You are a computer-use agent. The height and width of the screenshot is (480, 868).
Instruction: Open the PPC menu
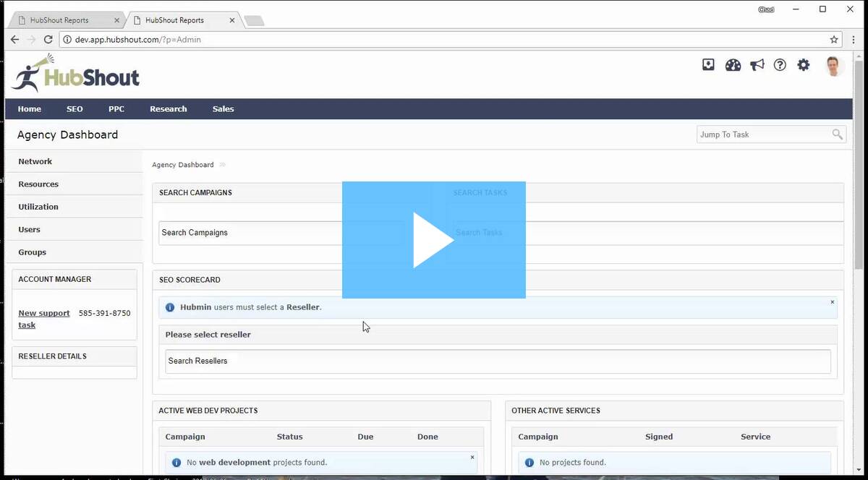pos(116,109)
